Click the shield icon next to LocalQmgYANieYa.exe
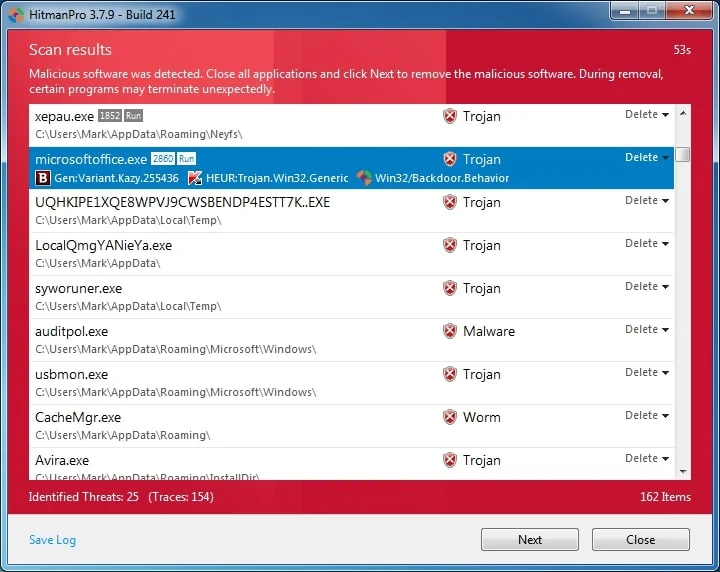This screenshot has width=720, height=572. [x=450, y=245]
